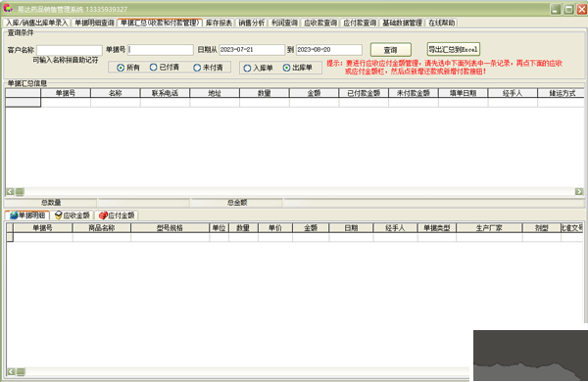The image size is (588, 382).
Task: Click left arrow of lower grid scrollbar
Action: (x=11, y=371)
